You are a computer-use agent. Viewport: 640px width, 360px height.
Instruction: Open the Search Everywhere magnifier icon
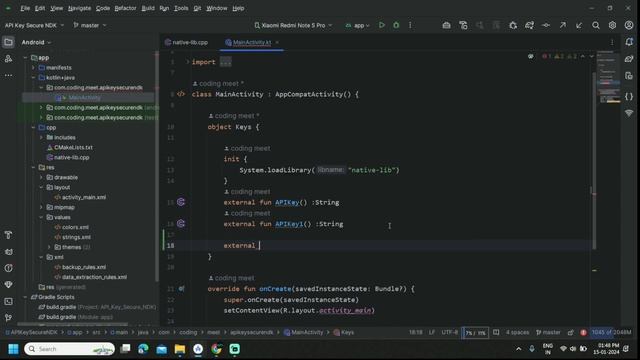(596, 25)
